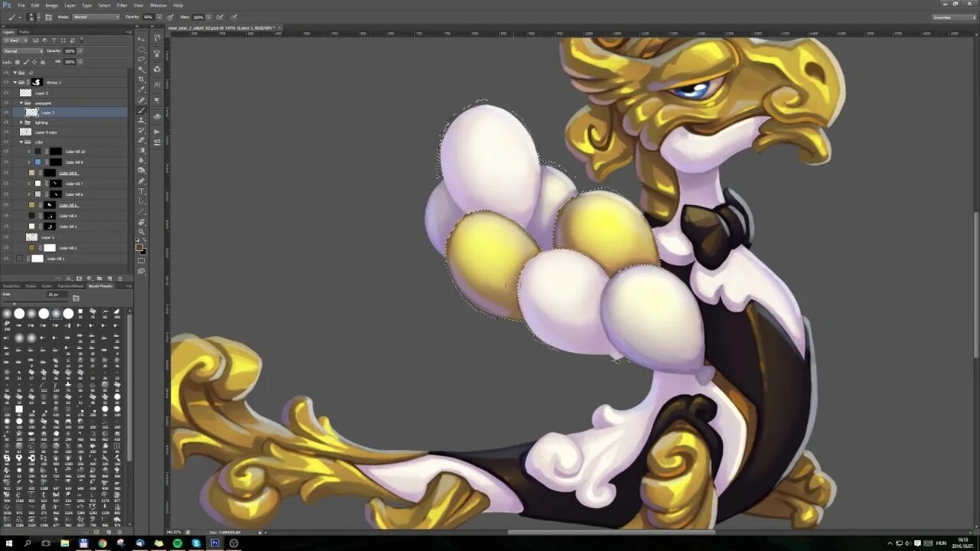Open the Character panel icon
Screen dimensions: 980x551
(157, 84)
